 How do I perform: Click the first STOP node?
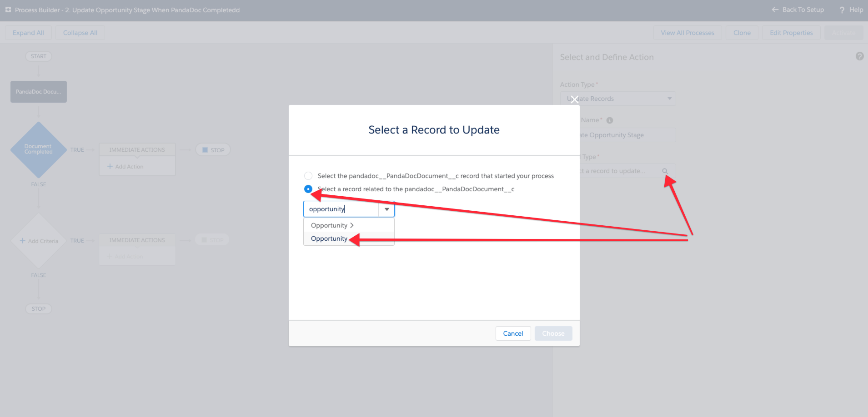(x=213, y=150)
